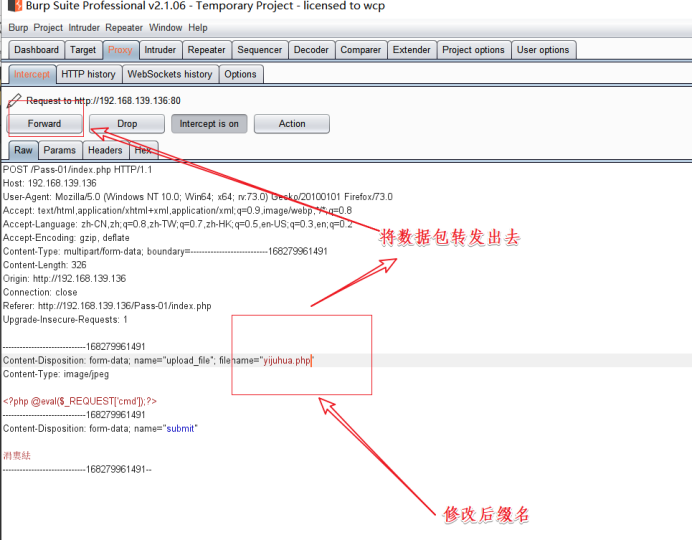This screenshot has height=540, width=692.
Task: Click the Content-Type: image/jpeg line
Action: 56,374
